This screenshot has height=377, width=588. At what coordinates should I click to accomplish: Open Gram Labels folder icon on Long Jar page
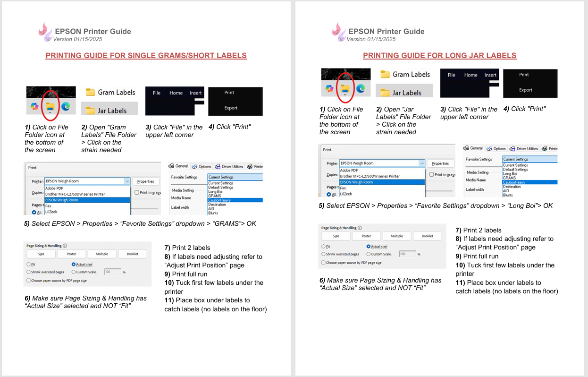(x=385, y=74)
